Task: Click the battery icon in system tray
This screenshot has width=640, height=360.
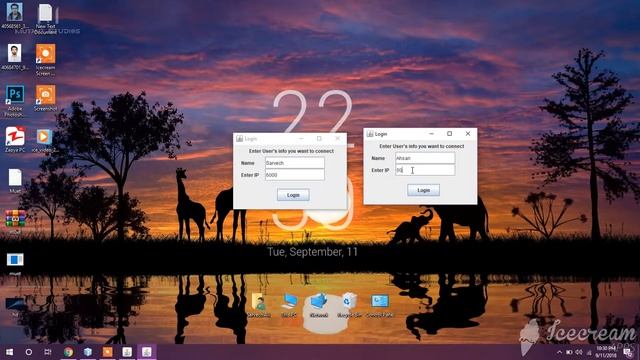Action: 569,352
